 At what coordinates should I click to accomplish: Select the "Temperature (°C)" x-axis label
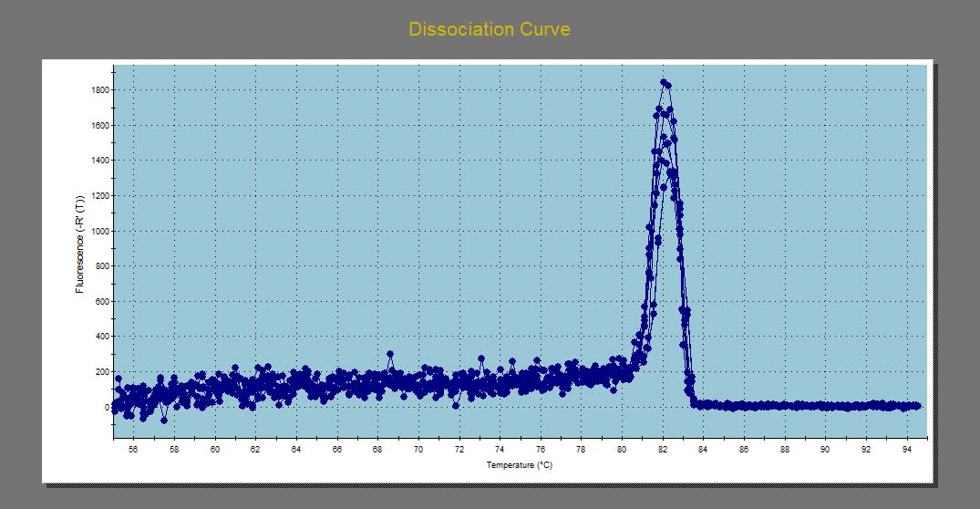(520, 465)
